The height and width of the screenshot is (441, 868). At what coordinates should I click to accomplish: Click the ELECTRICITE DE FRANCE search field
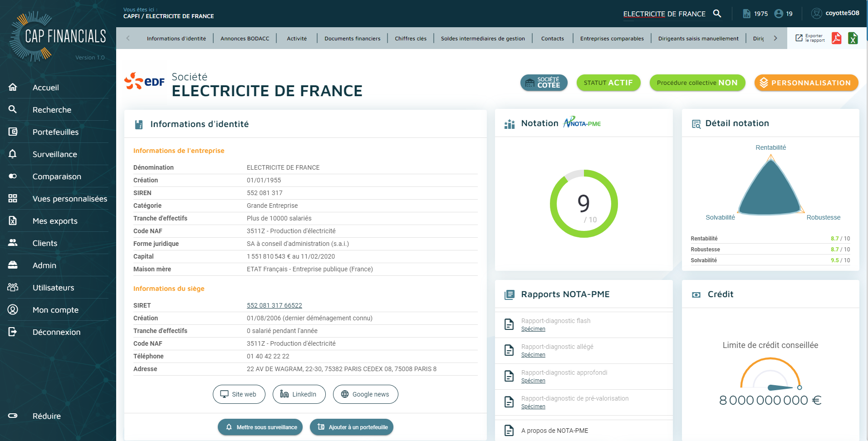[664, 14]
